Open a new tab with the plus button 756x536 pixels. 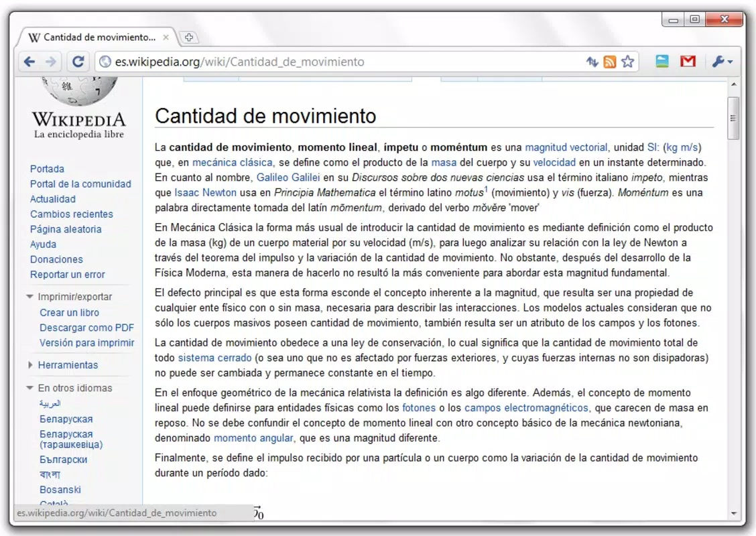(x=188, y=37)
